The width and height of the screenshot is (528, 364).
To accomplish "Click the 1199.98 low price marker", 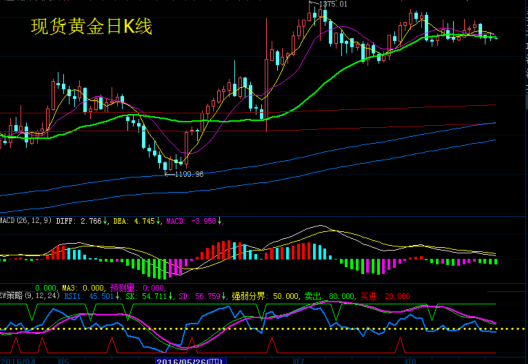I will pyautogui.click(x=185, y=174).
